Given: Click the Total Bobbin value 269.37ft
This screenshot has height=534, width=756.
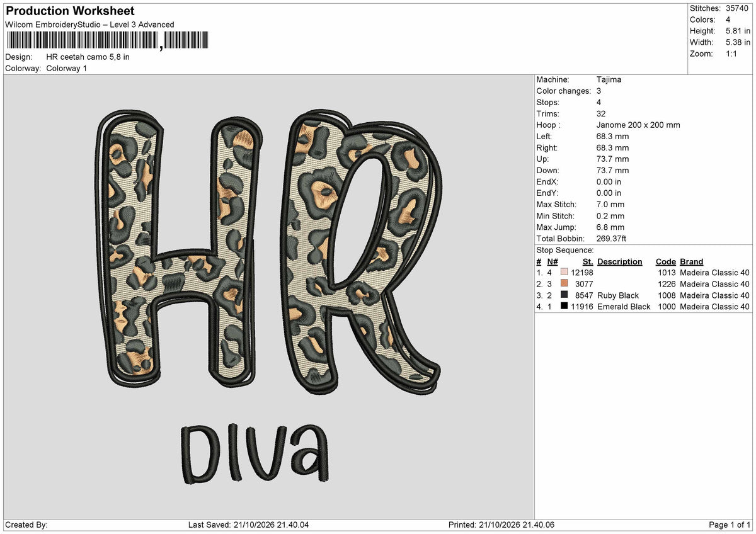Looking at the screenshot, I should 612,239.
